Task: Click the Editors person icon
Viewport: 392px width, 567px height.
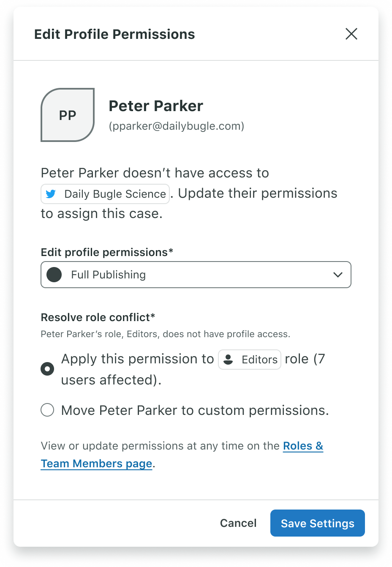Action: click(x=228, y=360)
